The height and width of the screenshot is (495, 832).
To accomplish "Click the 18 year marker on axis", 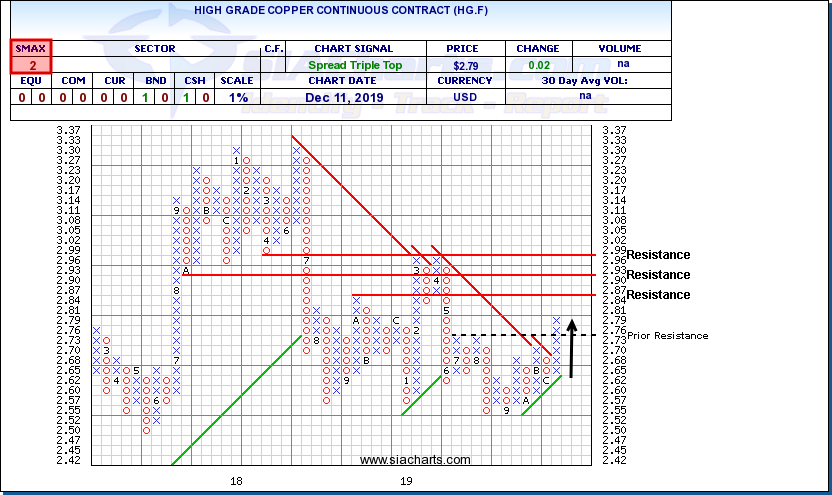I will pyautogui.click(x=236, y=481).
